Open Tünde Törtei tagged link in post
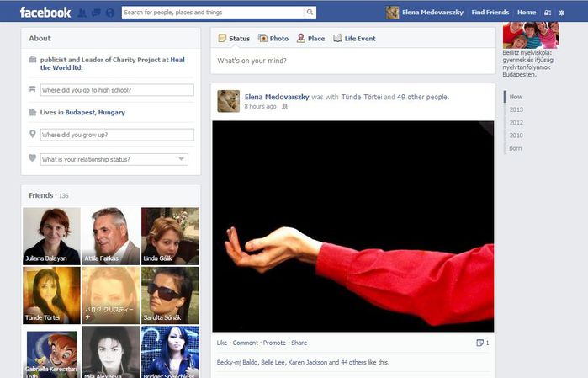The image size is (588, 378). coord(362,97)
